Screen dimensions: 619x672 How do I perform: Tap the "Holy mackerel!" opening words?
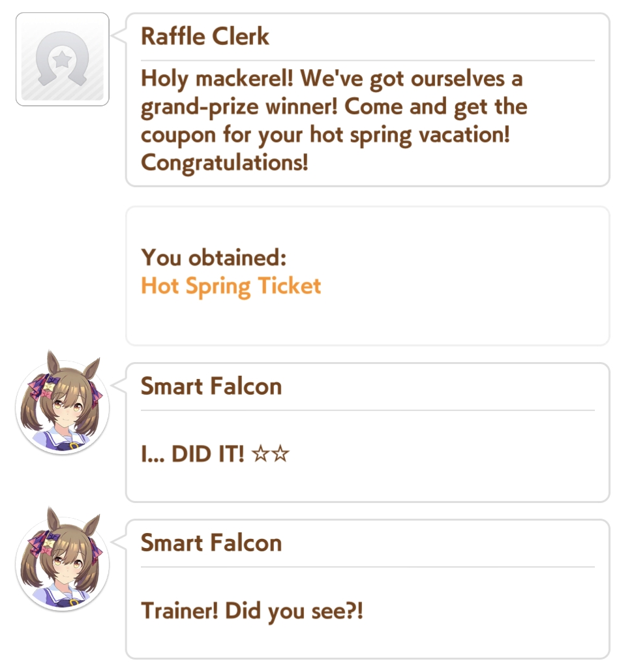(x=217, y=80)
